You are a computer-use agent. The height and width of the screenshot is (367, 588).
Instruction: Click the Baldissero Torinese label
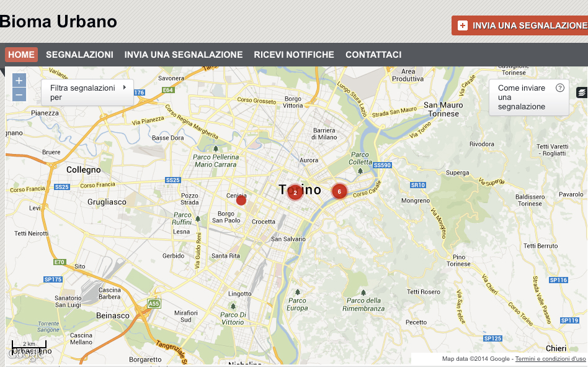[530, 200]
